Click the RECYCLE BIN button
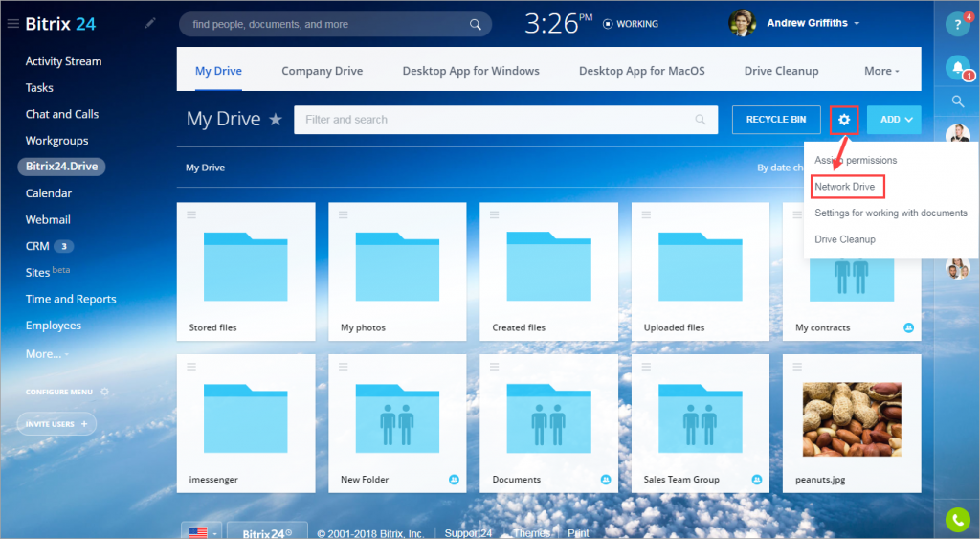This screenshot has height=539, width=980. click(775, 120)
